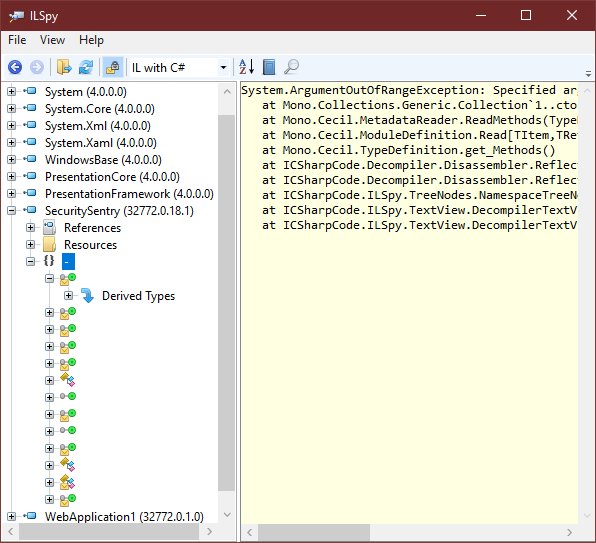
Task: Open an assembly file with folder icon
Action: (64, 67)
